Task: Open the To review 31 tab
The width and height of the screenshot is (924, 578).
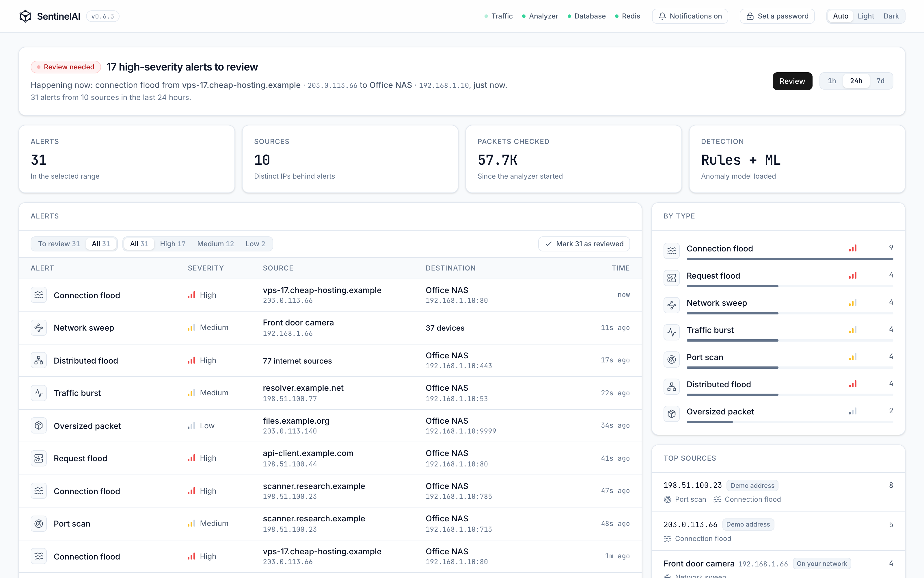Action: [59, 244]
